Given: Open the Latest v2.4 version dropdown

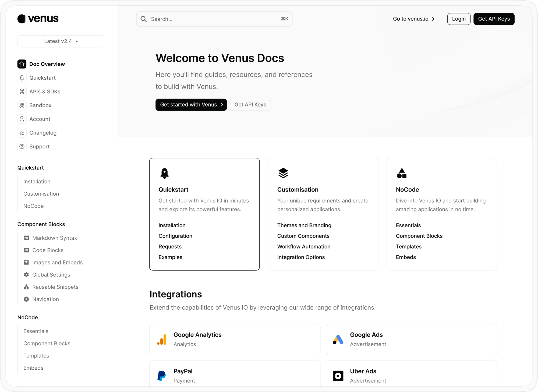Looking at the screenshot, I should (61, 41).
